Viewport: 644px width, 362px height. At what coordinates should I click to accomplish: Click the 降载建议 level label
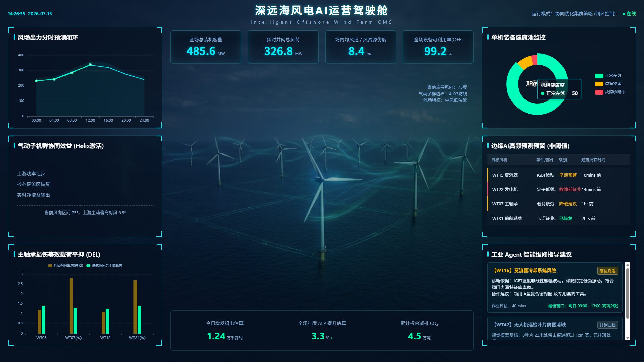click(568, 204)
